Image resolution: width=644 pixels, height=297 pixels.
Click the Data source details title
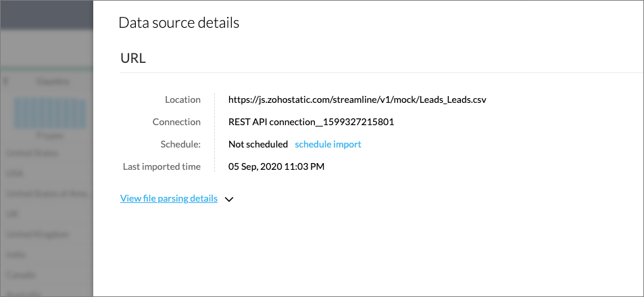coord(178,23)
